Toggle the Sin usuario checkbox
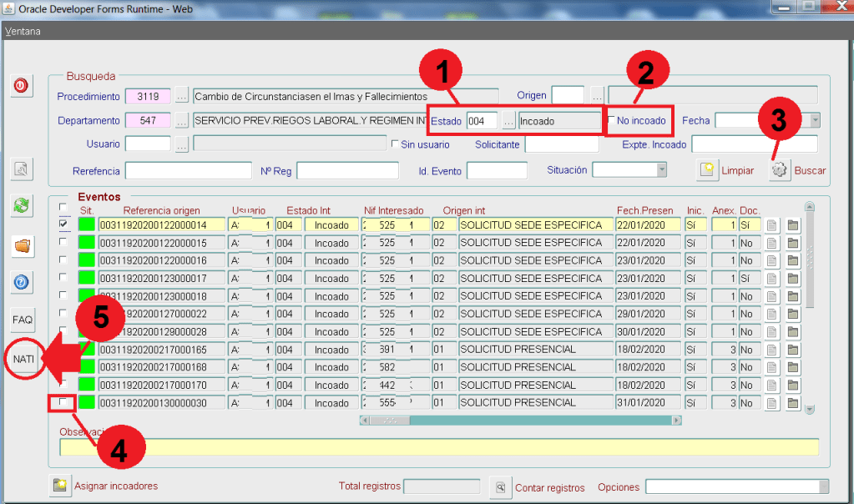The width and height of the screenshot is (854, 504). [395, 144]
